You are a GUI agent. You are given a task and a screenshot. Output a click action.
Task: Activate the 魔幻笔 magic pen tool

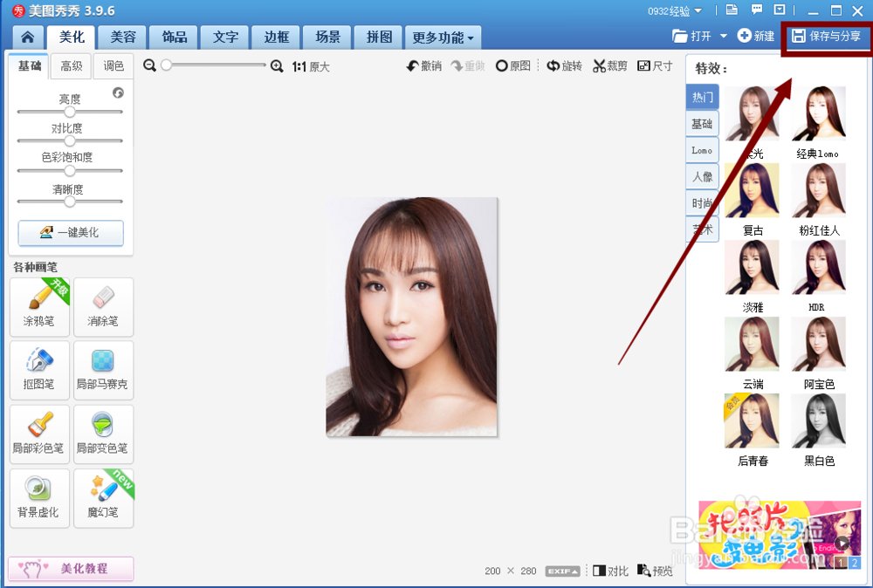click(x=103, y=498)
